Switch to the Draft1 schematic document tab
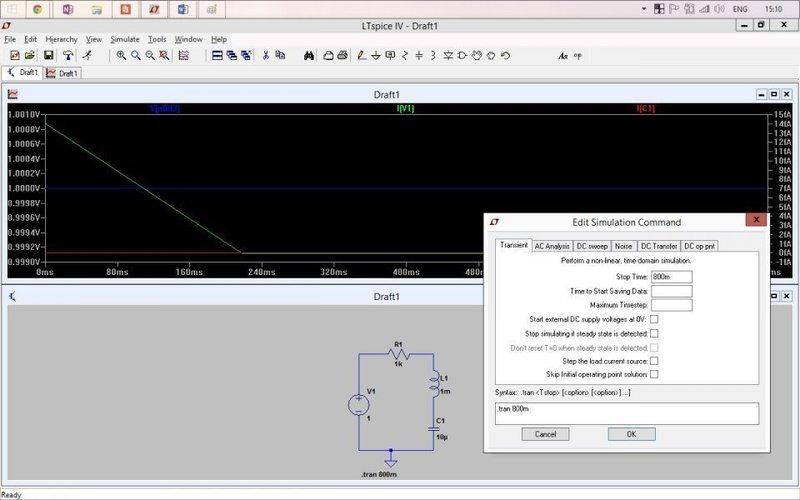 pyautogui.click(x=23, y=72)
